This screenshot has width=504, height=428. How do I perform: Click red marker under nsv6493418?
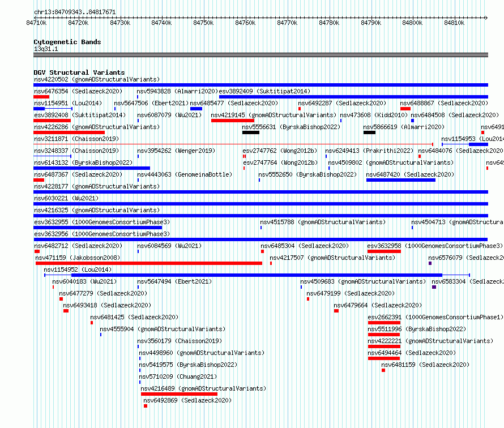coord(66,311)
